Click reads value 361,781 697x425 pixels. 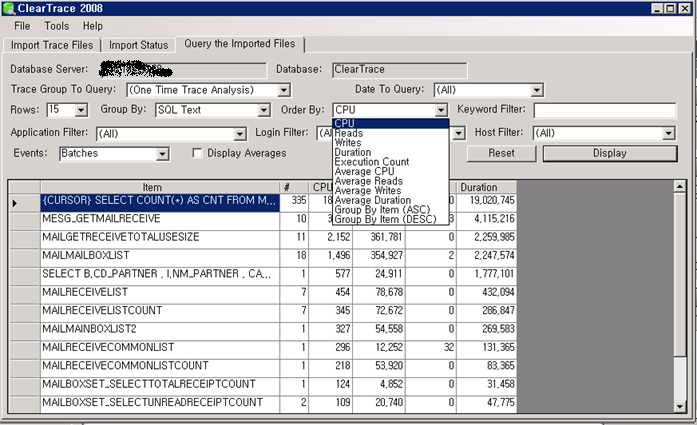[379, 239]
